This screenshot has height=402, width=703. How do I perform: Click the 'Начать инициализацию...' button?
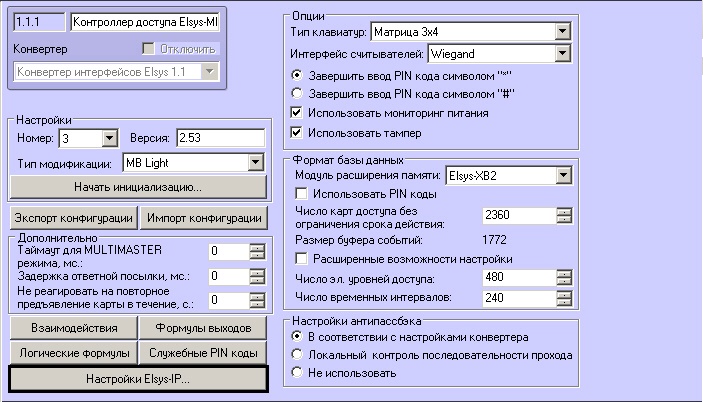tap(138, 187)
